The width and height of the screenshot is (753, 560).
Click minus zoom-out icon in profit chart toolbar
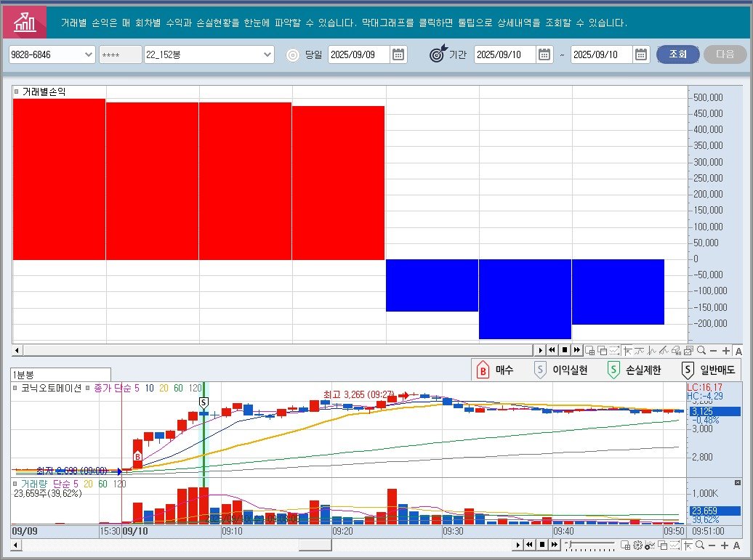pos(713,350)
